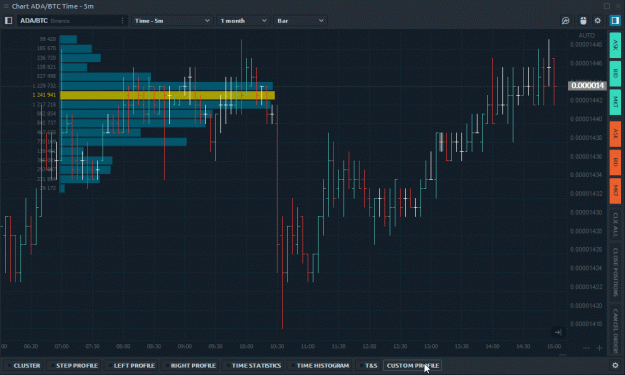The height and width of the screenshot is (375, 625).
Task: Click the current price label 0.000014
Action: tap(587, 85)
